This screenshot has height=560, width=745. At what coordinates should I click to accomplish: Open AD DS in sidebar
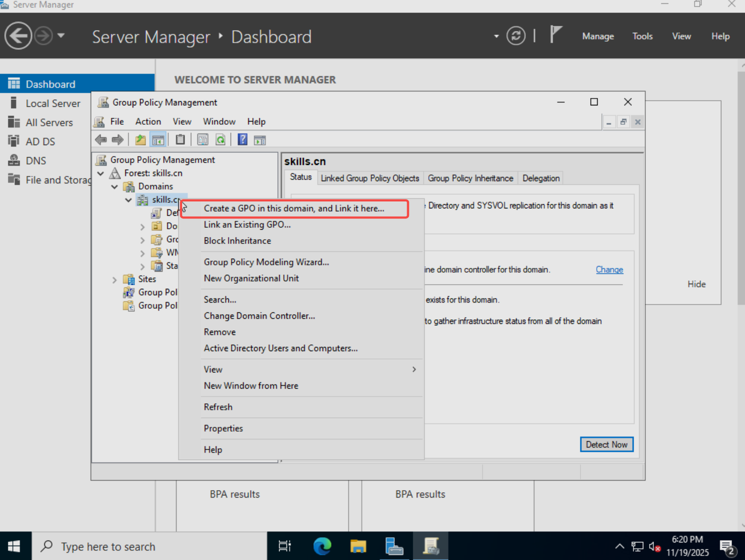point(40,141)
